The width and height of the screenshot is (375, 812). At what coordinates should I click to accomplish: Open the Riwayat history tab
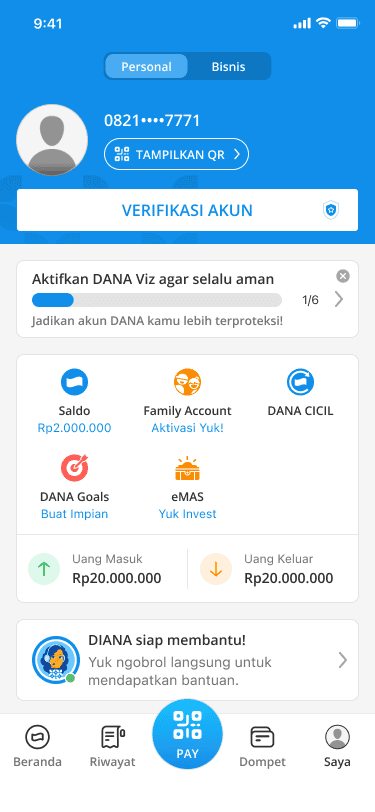[112, 746]
